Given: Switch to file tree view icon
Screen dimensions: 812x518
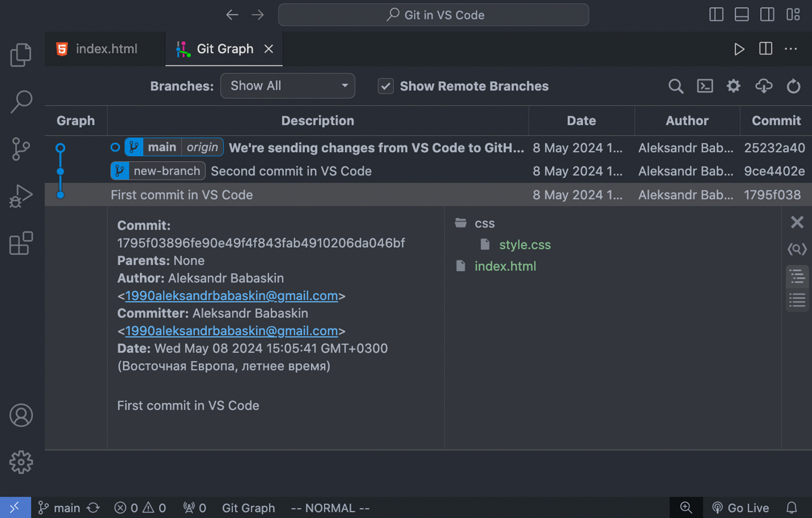Looking at the screenshot, I should coord(797,277).
